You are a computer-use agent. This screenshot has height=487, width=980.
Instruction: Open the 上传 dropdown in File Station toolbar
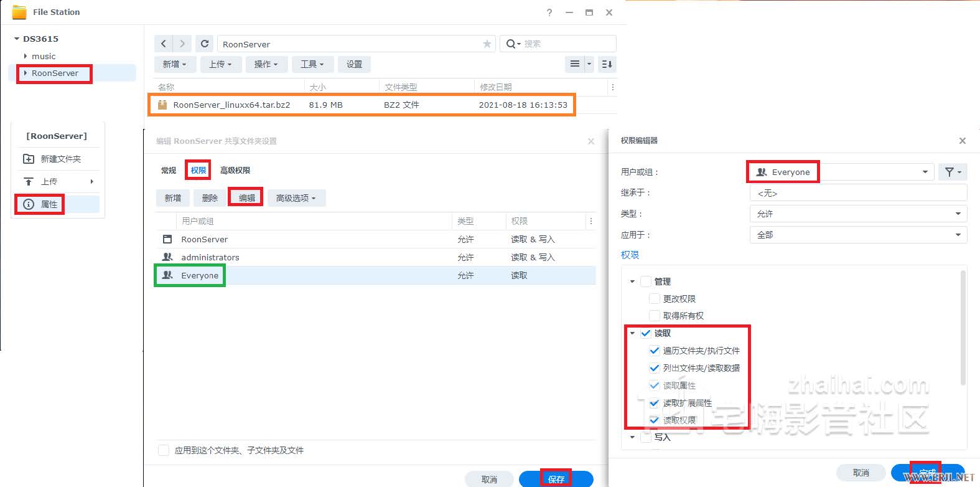tap(220, 64)
